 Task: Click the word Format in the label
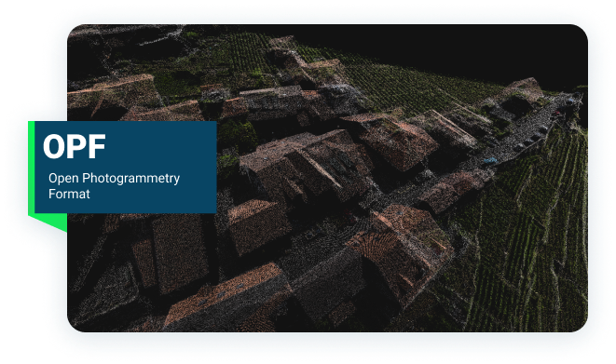click(x=69, y=194)
